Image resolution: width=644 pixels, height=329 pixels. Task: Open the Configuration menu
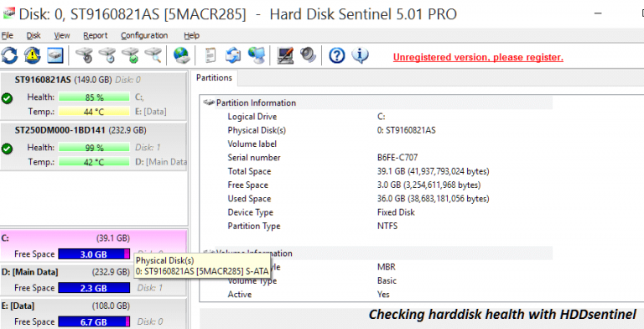pos(144,35)
